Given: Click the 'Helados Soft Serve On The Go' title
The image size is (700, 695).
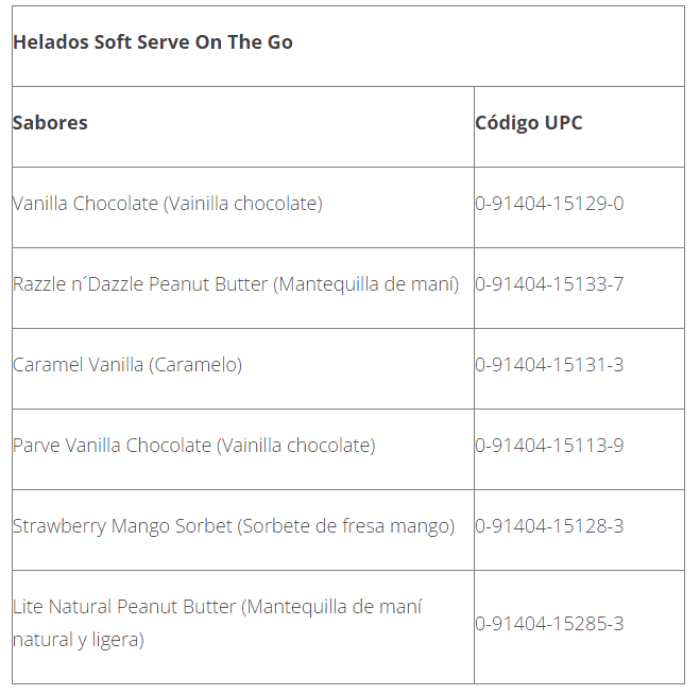Looking at the screenshot, I should pos(153,44).
